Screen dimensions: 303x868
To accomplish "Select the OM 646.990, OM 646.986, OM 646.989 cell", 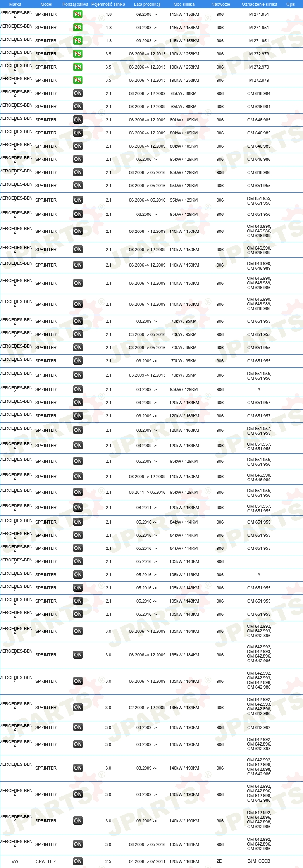I will pyautogui.click(x=259, y=231).
